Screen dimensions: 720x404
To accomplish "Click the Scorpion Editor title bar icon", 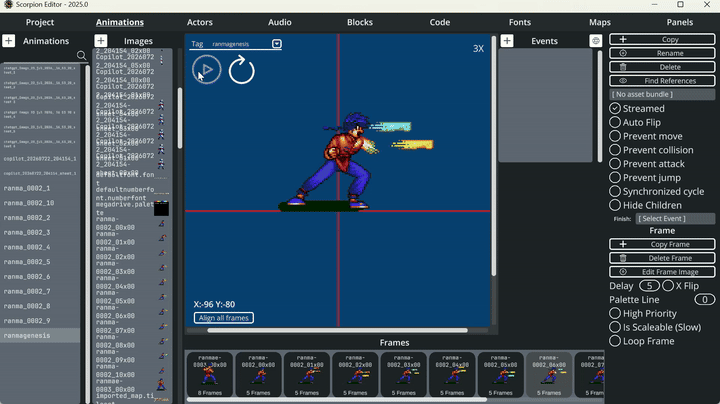I will click(x=8, y=5).
